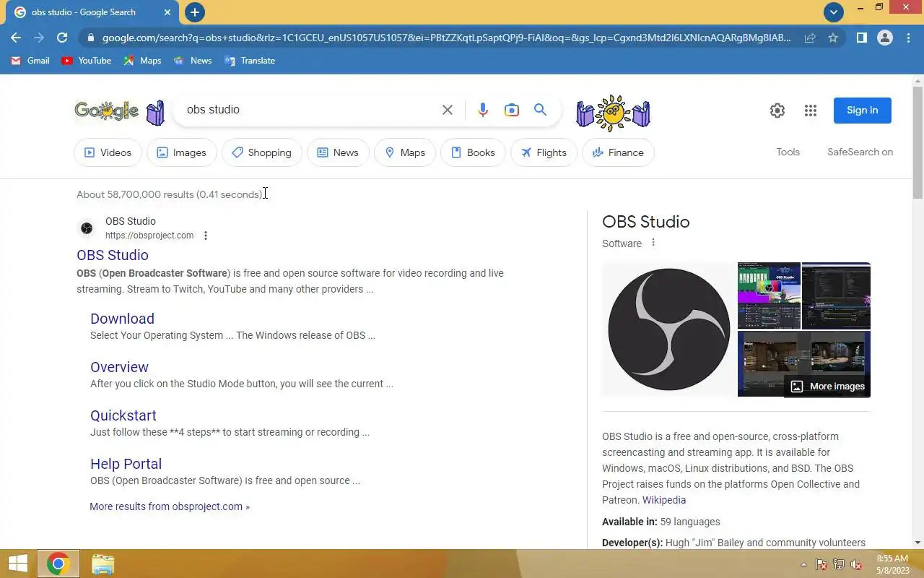Search by image with camera icon
This screenshot has width=924, height=578.
(x=512, y=110)
